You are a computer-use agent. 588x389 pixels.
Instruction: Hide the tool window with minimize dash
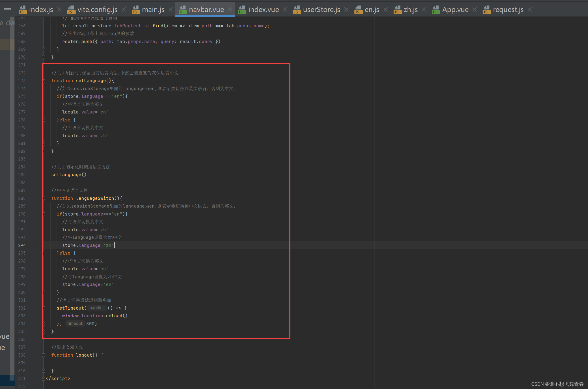[x=7, y=9]
